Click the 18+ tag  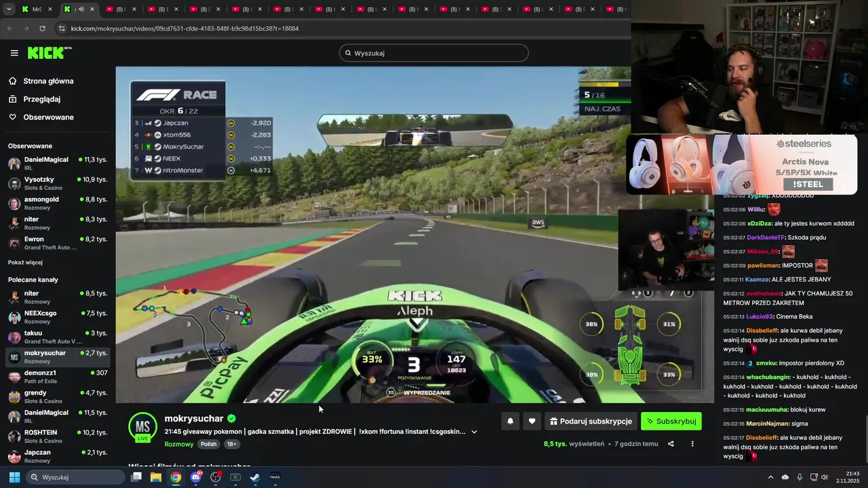click(231, 445)
